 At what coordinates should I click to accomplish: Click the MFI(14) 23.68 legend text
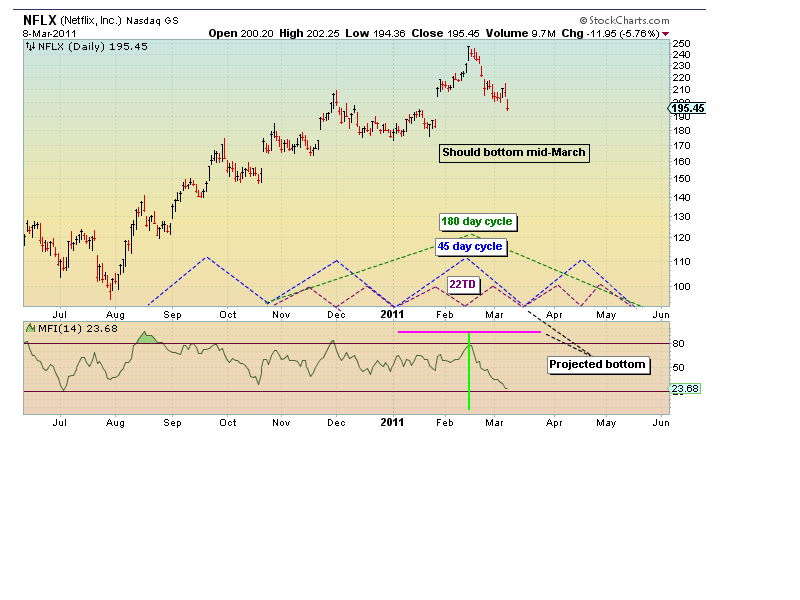click(x=78, y=329)
